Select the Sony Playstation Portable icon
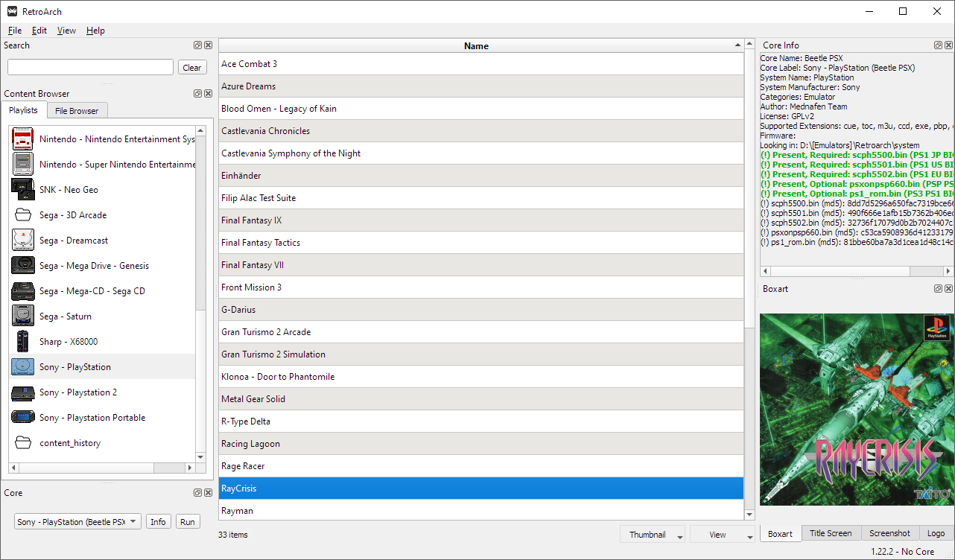 23,418
